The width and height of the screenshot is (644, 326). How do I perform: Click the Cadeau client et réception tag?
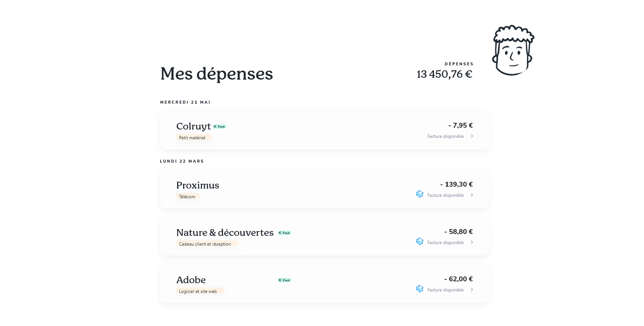pyautogui.click(x=206, y=244)
